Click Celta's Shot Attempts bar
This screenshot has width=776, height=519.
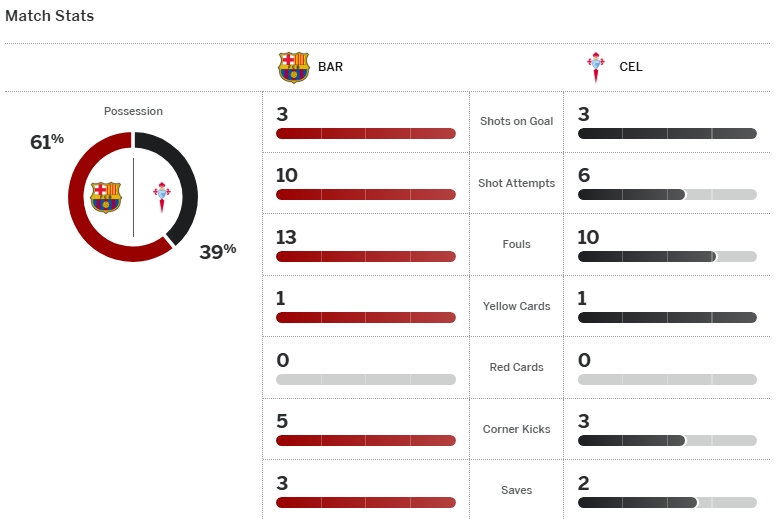[x=631, y=195]
